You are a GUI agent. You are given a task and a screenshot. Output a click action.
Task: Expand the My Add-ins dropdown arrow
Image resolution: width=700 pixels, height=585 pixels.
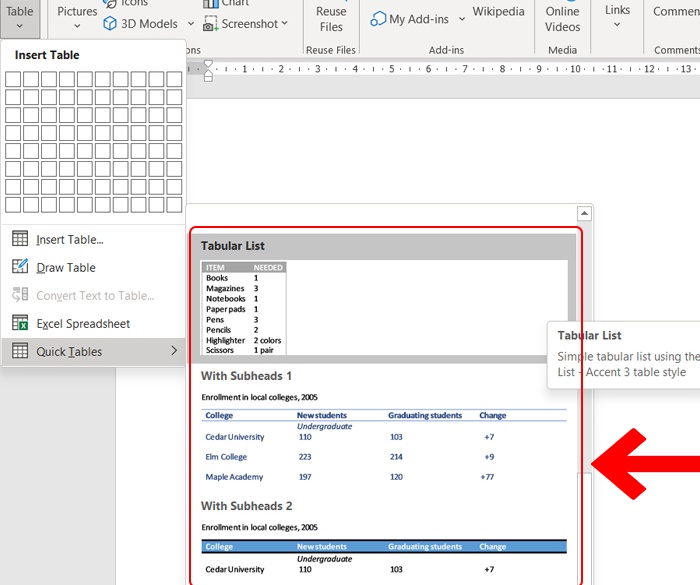point(462,19)
